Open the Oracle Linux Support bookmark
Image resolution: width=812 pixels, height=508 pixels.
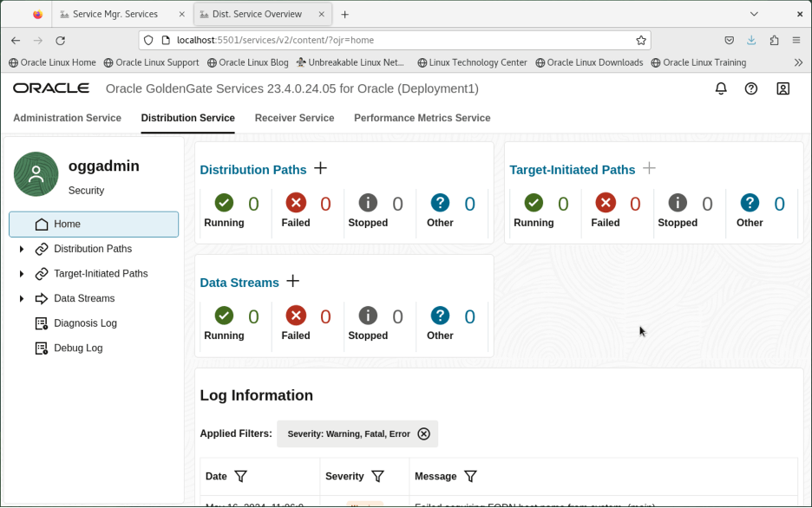click(x=151, y=62)
